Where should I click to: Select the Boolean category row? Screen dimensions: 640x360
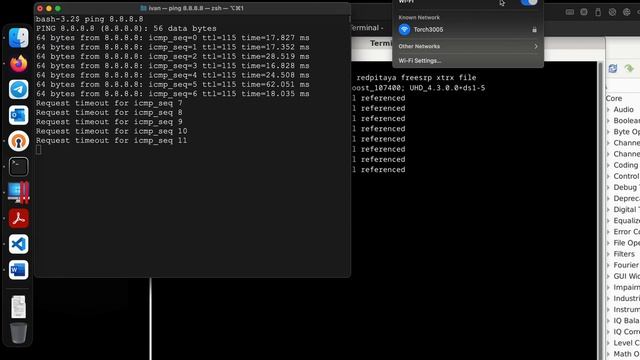point(626,120)
